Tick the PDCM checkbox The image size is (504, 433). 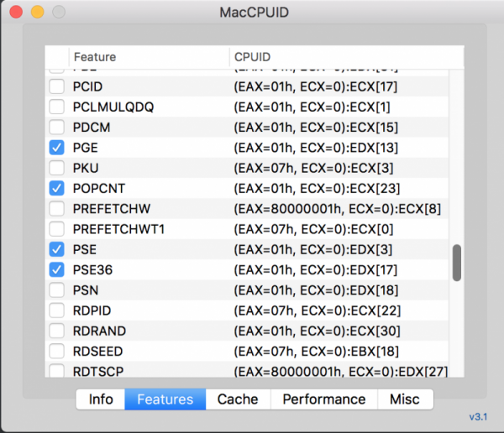[x=57, y=128]
